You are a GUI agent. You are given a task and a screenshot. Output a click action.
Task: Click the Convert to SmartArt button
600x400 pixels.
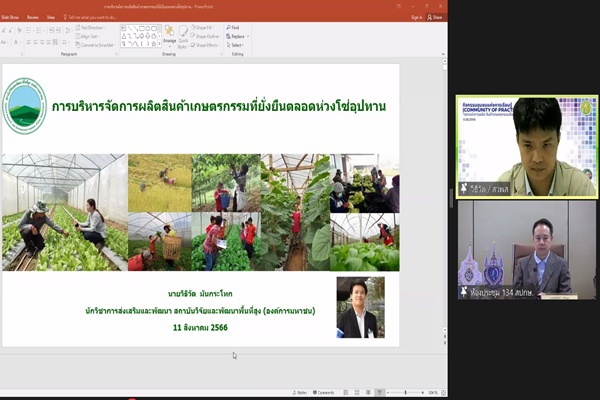pyautogui.click(x=103, y=44)
